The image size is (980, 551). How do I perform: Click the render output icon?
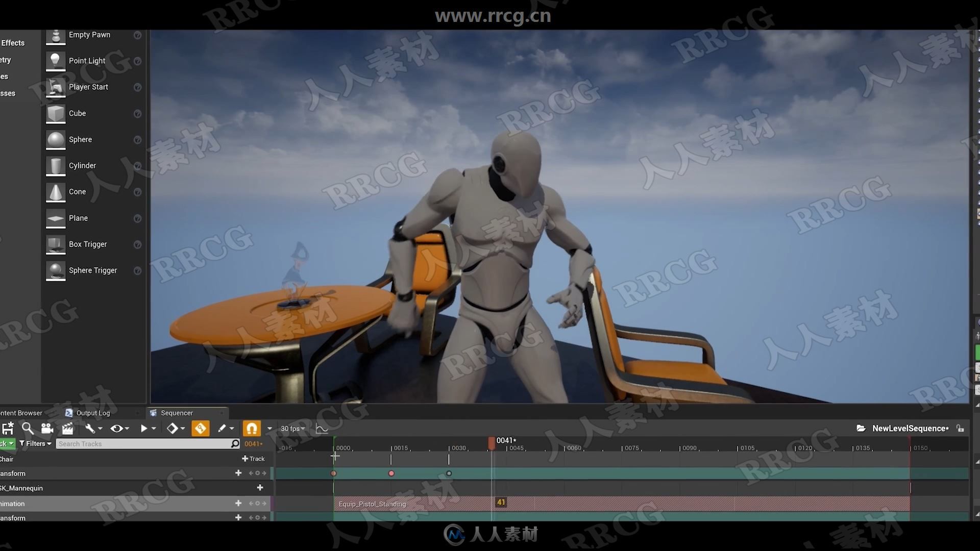68,428
